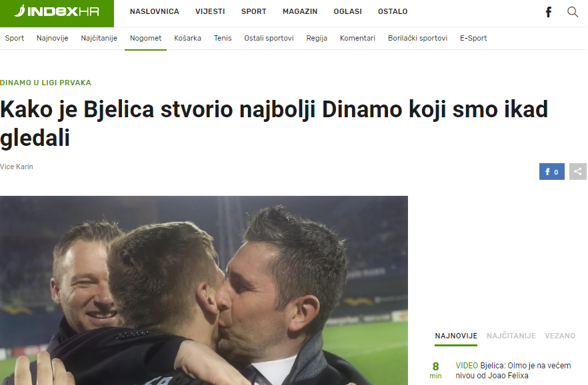588x385 pixels.
Task: Open the Facebook page icon in header
Action: click(548, 12)
